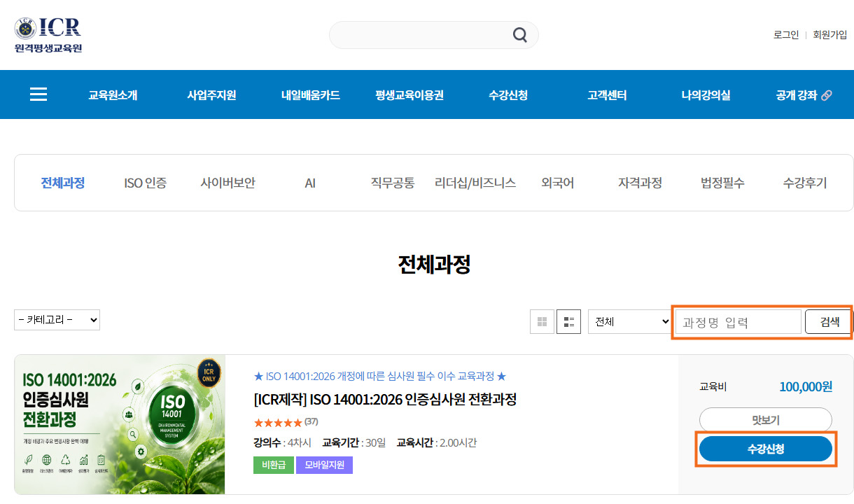The height and width of the screenshot is (504, 854).
Task: Open 사업주지원 menu
Action: pos(211,95)
